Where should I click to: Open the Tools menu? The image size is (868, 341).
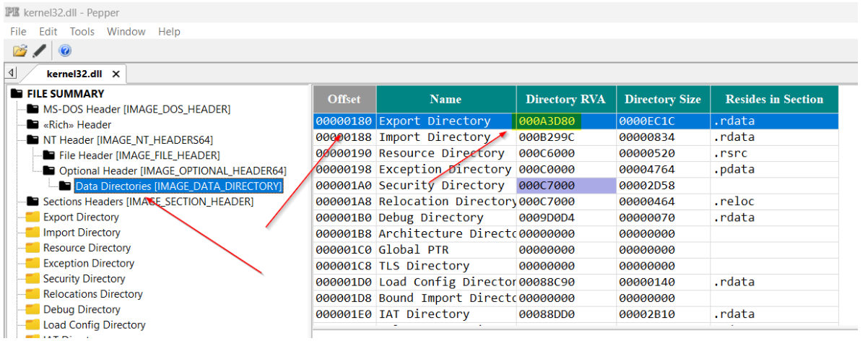(82, 32)
